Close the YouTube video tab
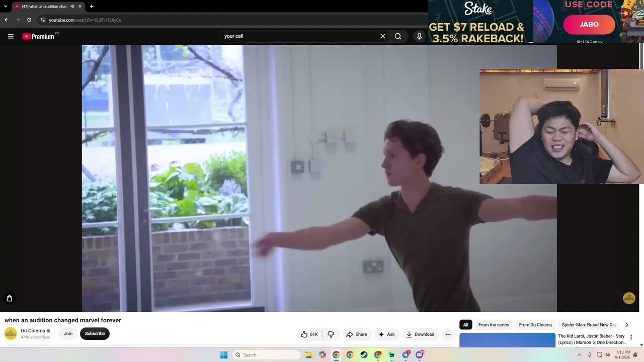 (x=79, y=7)
